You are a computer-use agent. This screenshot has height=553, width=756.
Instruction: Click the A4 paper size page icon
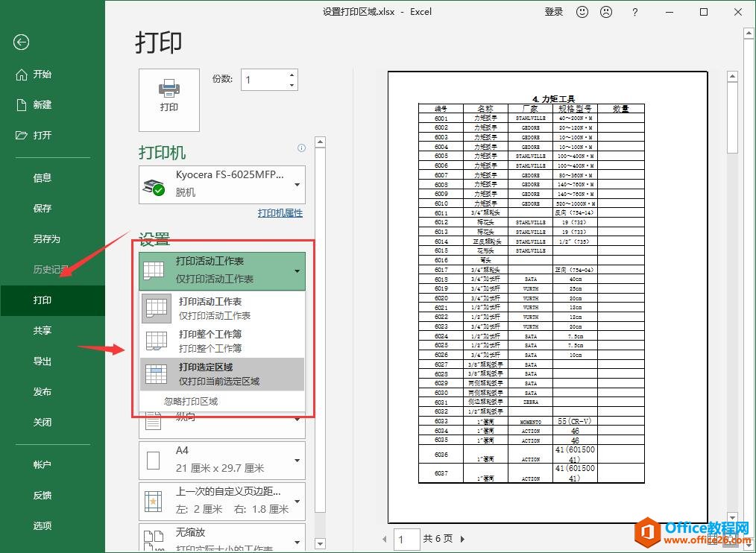click(154, 460)
